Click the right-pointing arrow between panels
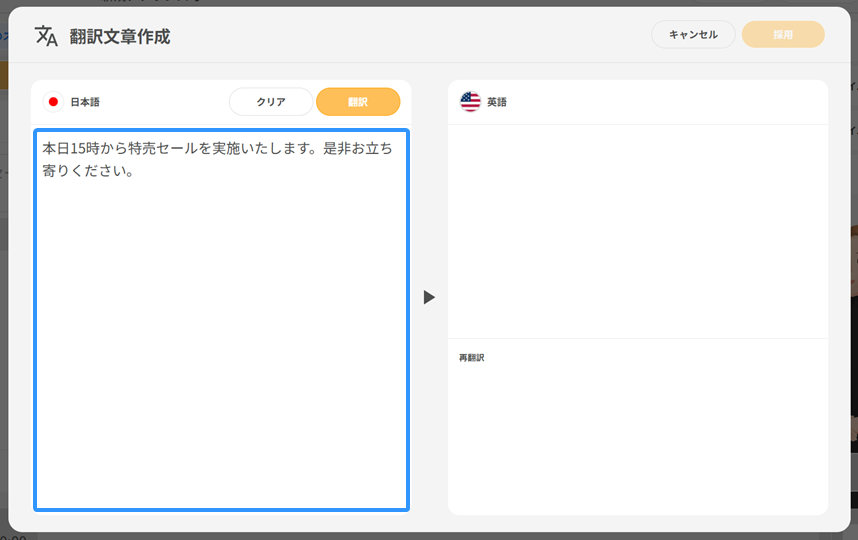858x540 pixels. 429,297
